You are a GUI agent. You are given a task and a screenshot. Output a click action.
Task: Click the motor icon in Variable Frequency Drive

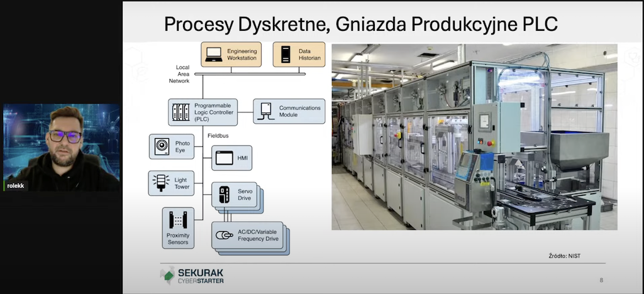click(224, 236)
